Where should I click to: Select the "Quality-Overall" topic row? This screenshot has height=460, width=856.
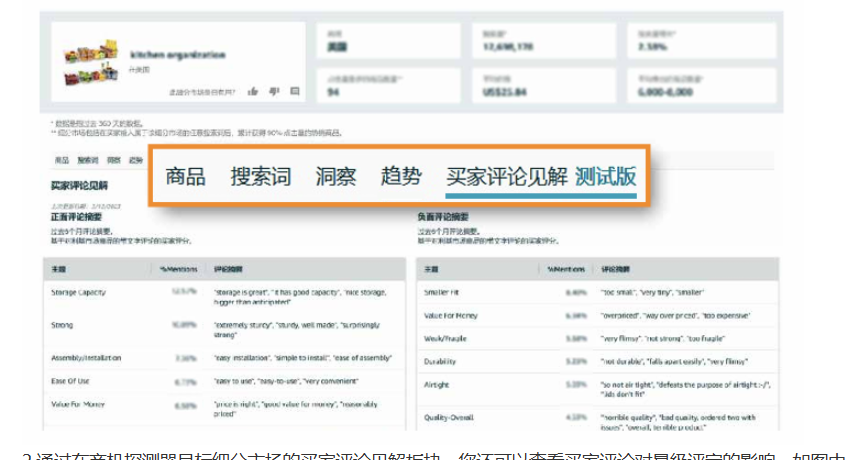(597, 418)
